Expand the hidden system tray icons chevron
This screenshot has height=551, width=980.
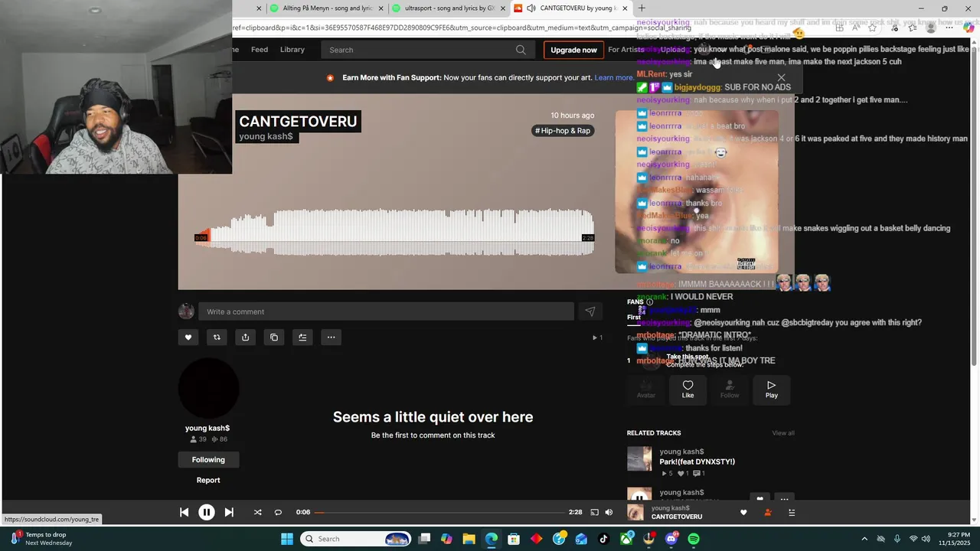pyautogui.click(x=864, y=539)
